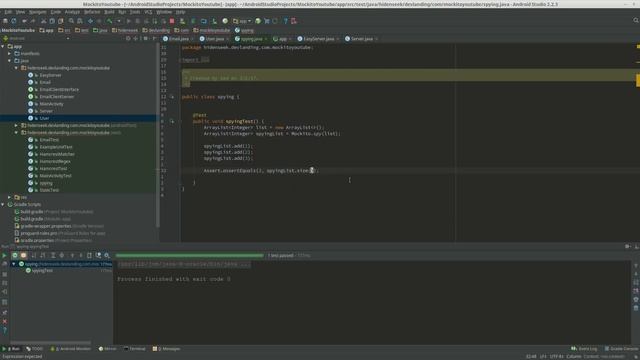The width and height of the screenshot is (640, 360).
Task: Click the Save All toolbar icon
Action: [5, 21]
